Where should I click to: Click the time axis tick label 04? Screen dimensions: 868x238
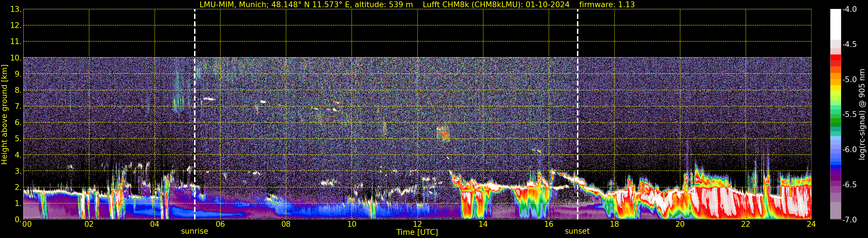(x=154, y=224)
